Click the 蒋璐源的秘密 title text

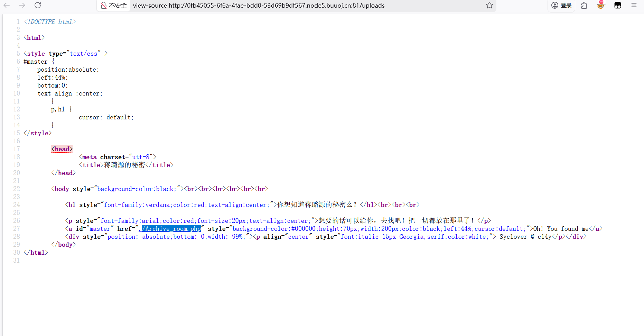tap(124, 165)
